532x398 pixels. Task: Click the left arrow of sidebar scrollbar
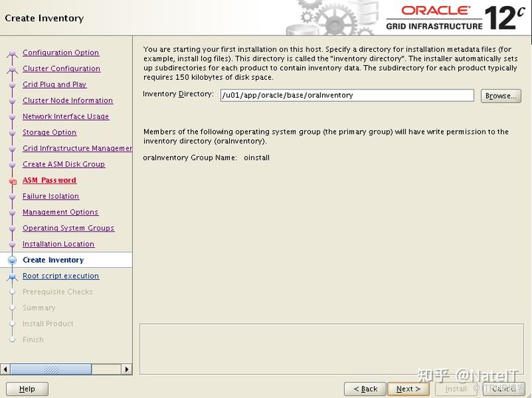(5, 369)
